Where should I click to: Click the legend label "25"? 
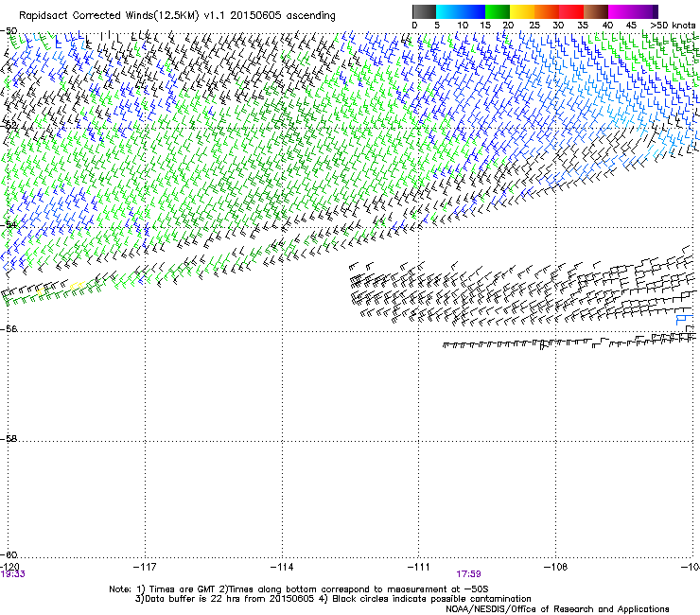(x=534, y=26)
